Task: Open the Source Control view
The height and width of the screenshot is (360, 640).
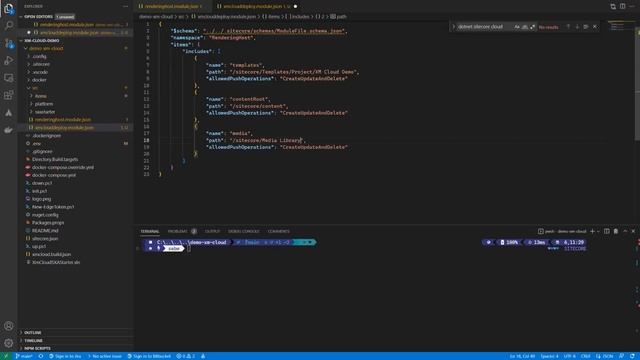Action: click(9, 43)
